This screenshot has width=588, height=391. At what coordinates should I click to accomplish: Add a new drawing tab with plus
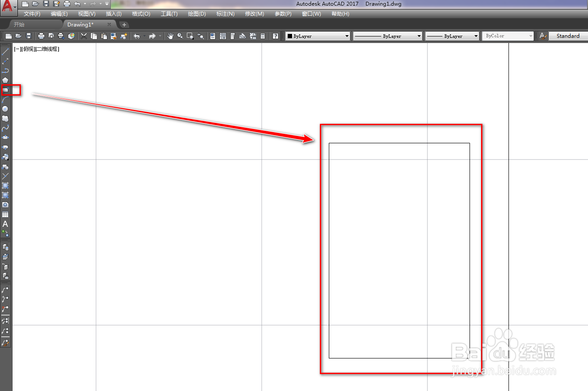coord(124,25)
